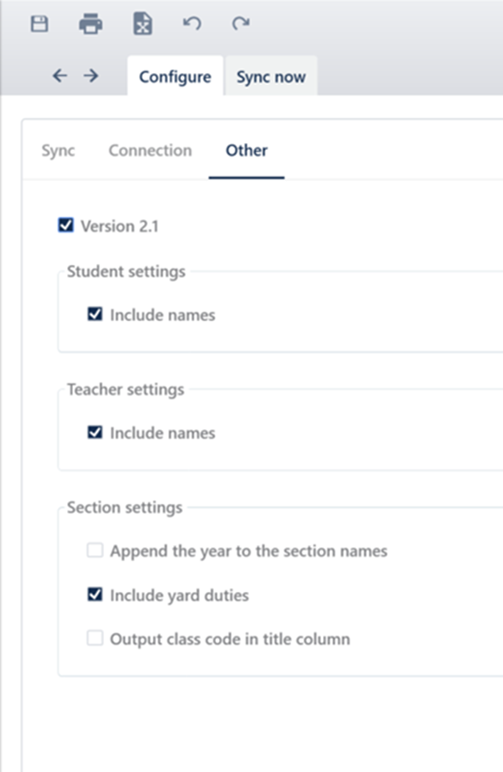The image size is (503, 772).
Task: Click the export to spreadsheet icon
Action: 143,24
